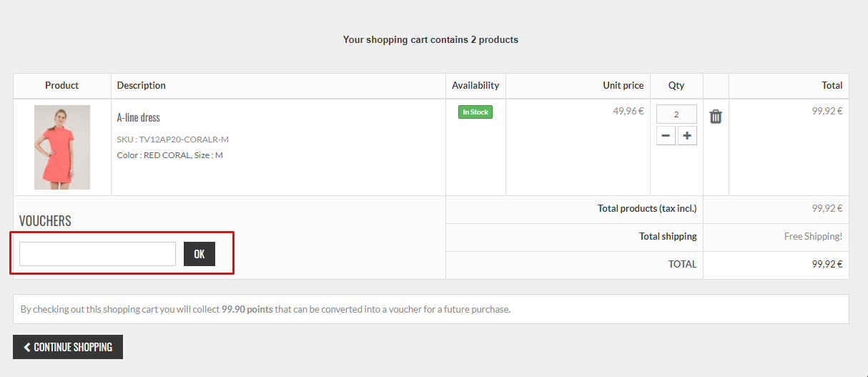
Task: Delete the A-line dress from cart
Action: pyautogui.click(x=716, y=117)
